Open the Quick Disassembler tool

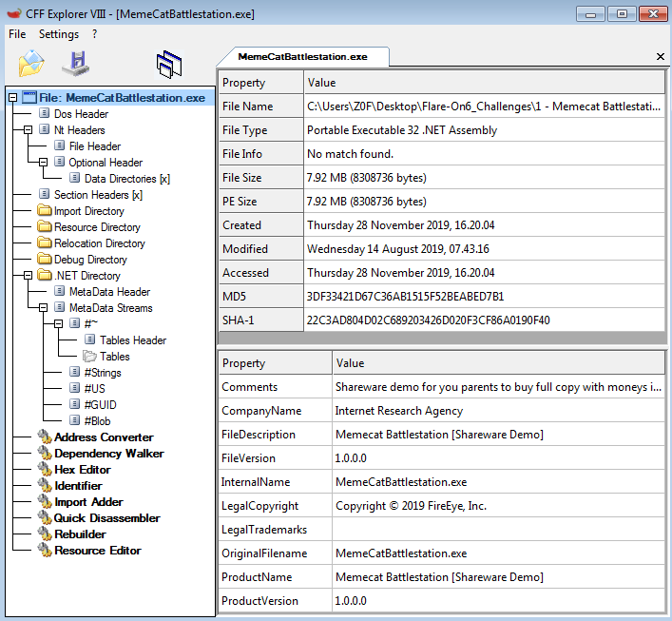click(x=106, y=518)
